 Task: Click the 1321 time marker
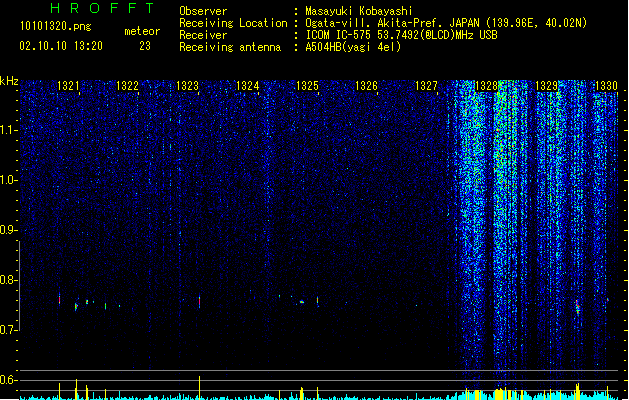[68, 85]
